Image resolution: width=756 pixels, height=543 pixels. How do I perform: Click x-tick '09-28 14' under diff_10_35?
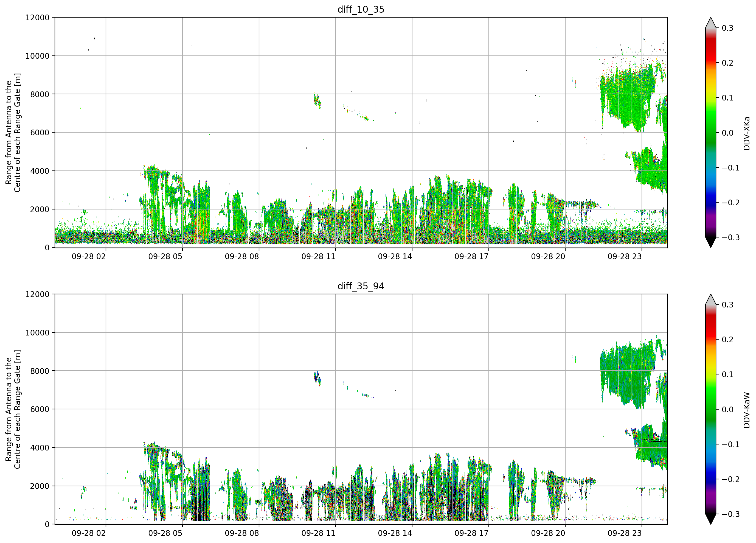pos(395,256)
